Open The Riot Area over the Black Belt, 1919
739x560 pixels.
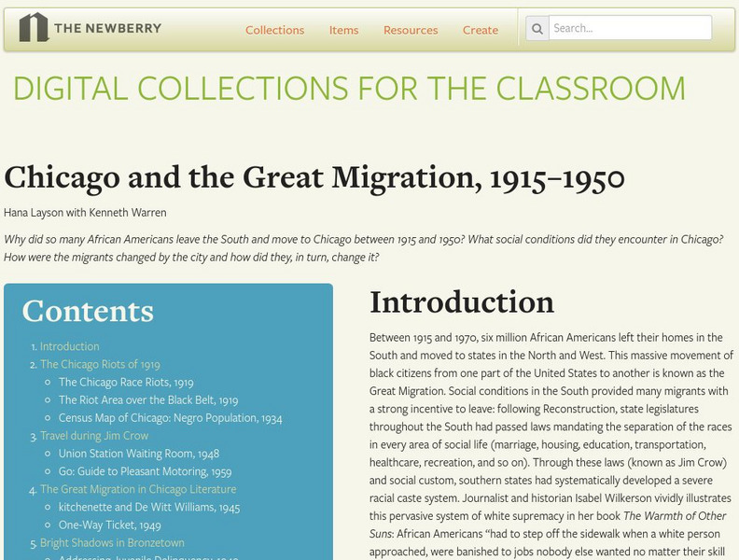(148, 400)
